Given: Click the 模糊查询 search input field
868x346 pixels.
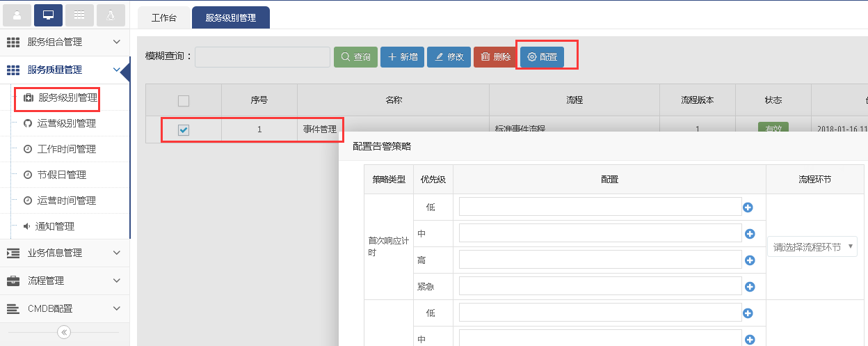Looking at the screenshot, I should point(262,57).
